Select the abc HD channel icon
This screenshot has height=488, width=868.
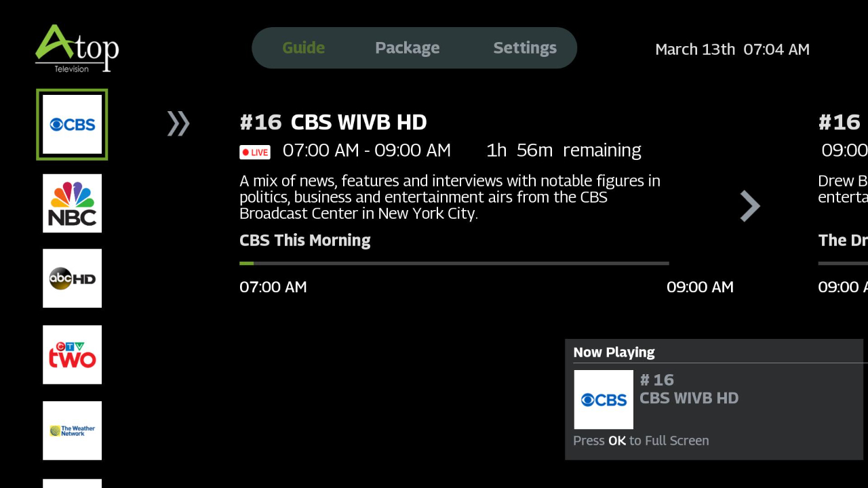point(72,278)
